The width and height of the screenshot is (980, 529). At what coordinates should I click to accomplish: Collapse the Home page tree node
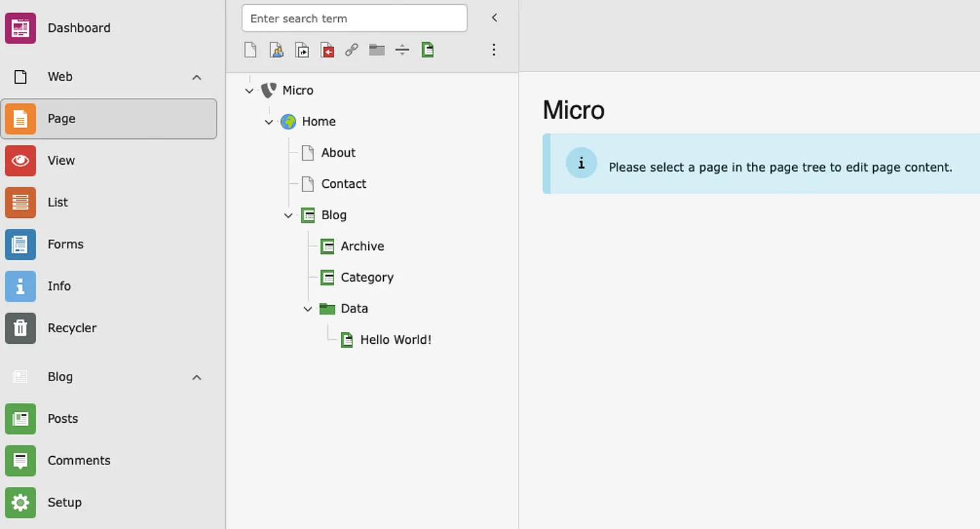coord(269,122)
